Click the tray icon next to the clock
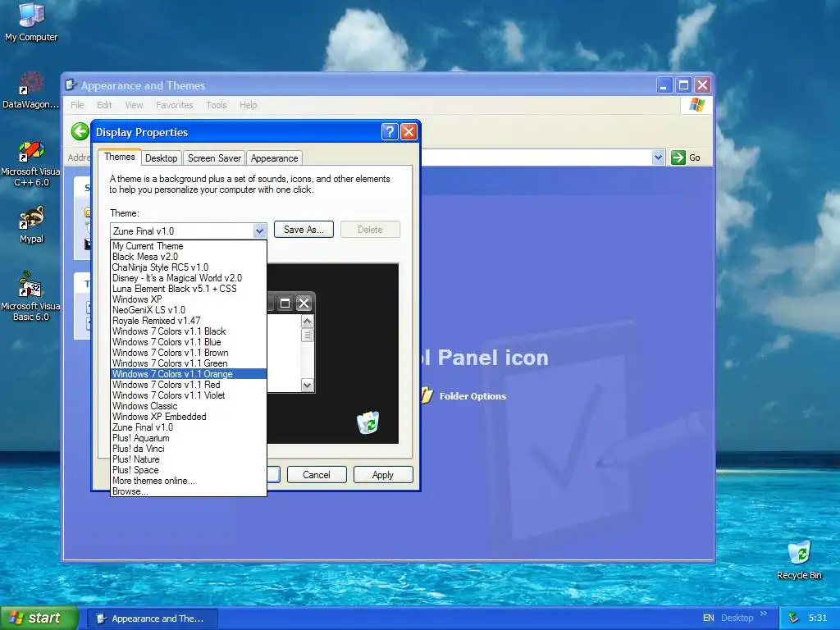Screen dimensions: 840x630 click(793, 618)
